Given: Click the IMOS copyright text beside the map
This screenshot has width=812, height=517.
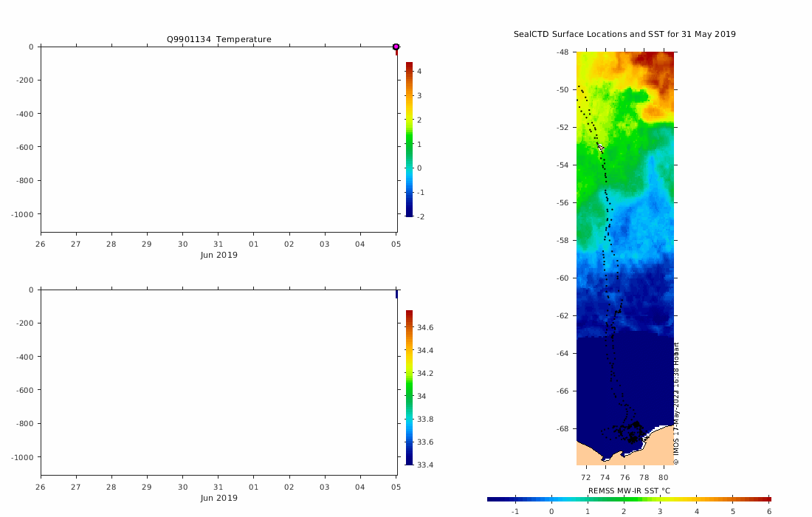Looking at the screenshot, I should (675, 403).
